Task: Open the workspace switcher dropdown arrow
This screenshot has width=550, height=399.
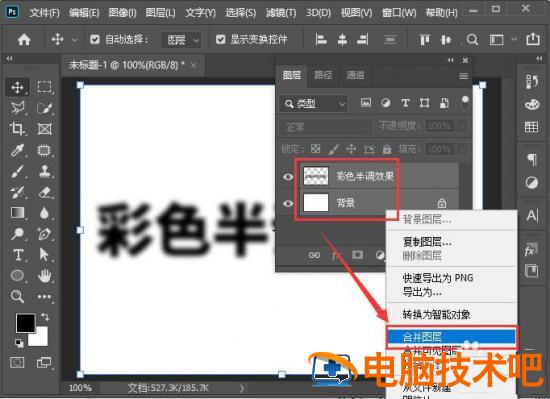Action: click(514, 39)
